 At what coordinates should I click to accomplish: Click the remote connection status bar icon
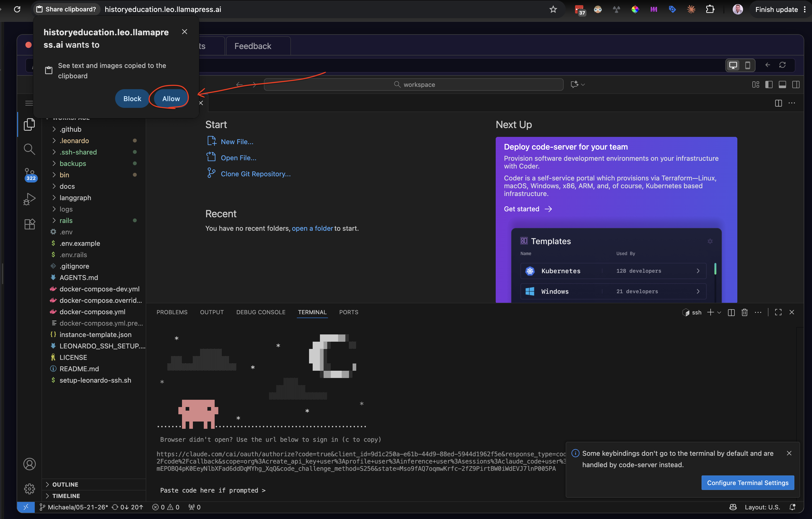(x=26, y=507)
